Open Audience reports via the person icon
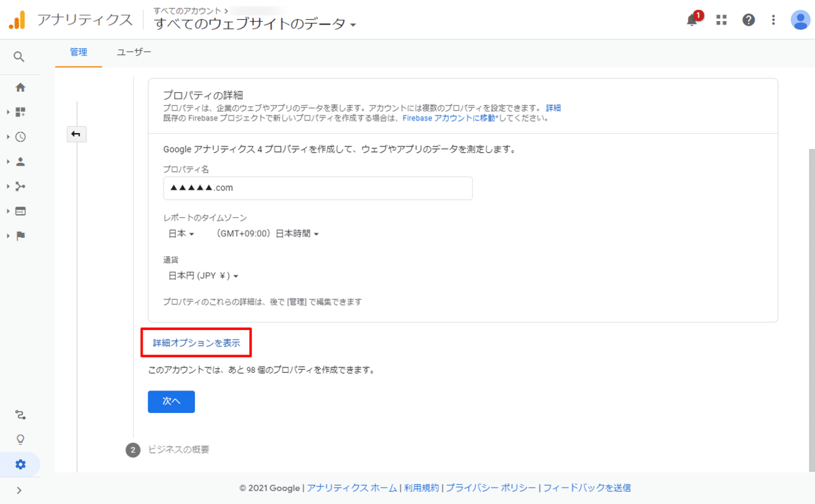 tap(20, 161)
